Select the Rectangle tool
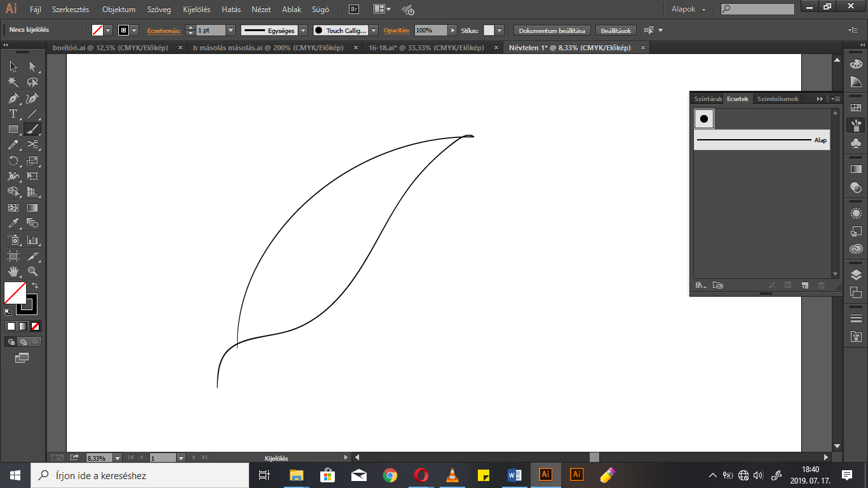Viewport: 868px width, 488px height. tap(13, 129)
